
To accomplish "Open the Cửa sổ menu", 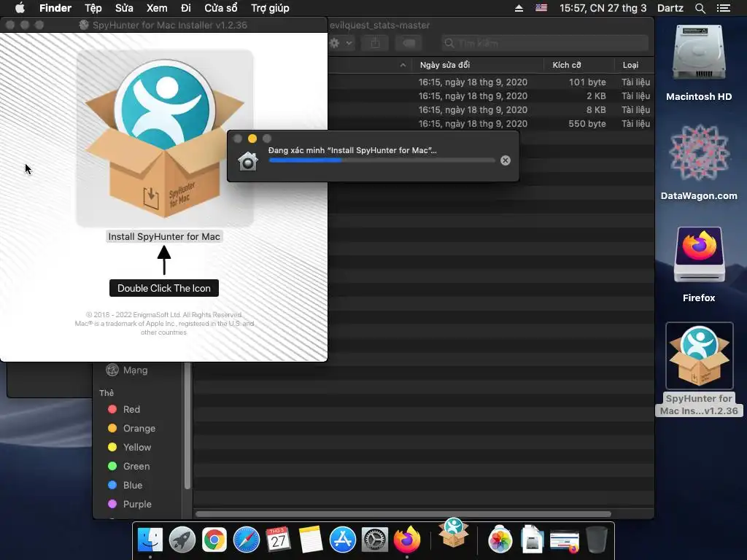I will coord(220,8).
